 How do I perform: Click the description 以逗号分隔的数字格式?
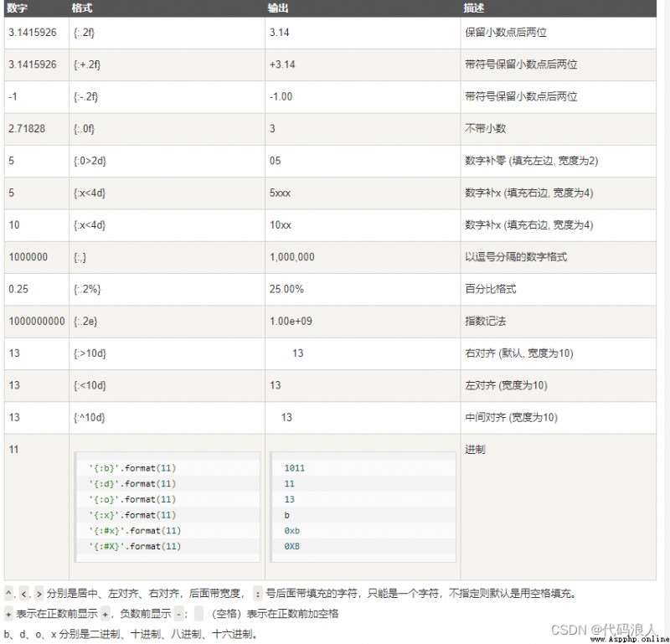point(516,257)
